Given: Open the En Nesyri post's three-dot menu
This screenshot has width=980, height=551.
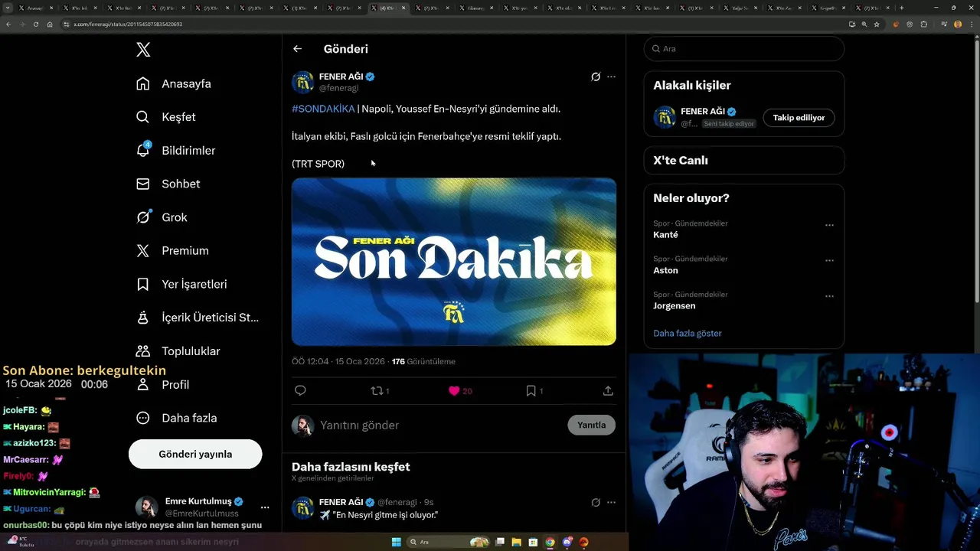Looking at the screenshot, I should pyautogui.click(x=611, y=502).
